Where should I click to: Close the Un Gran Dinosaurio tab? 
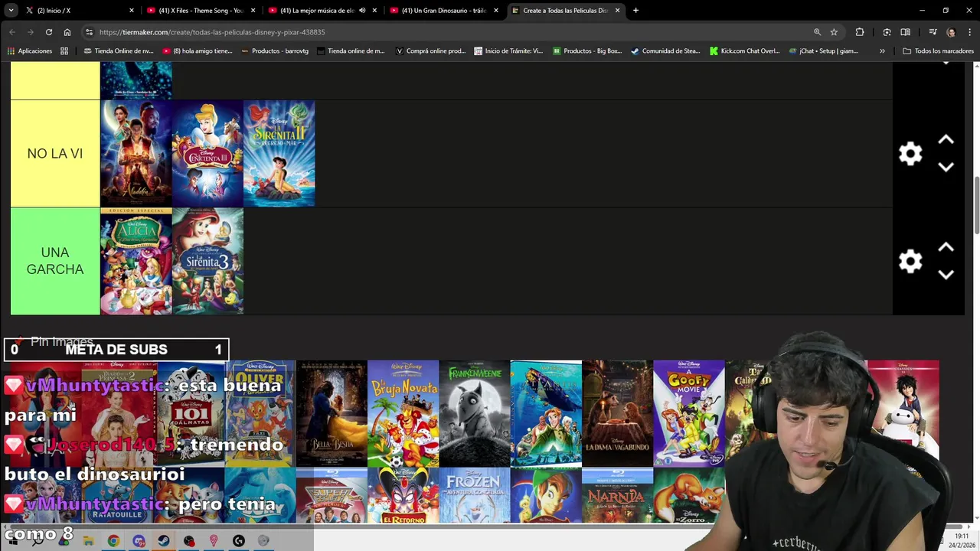click(x=496, y=11)
